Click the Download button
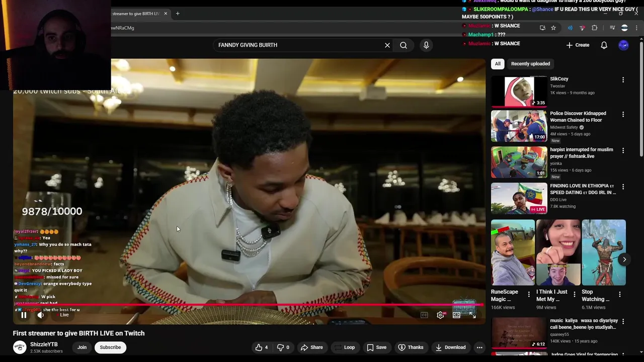644x362 pixels. (451, 347)
